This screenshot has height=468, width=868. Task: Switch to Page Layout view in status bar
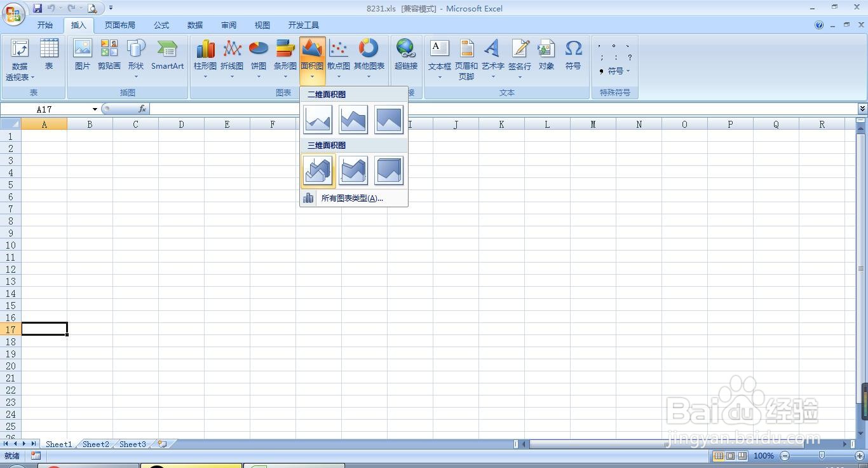[x=730, y=456]
